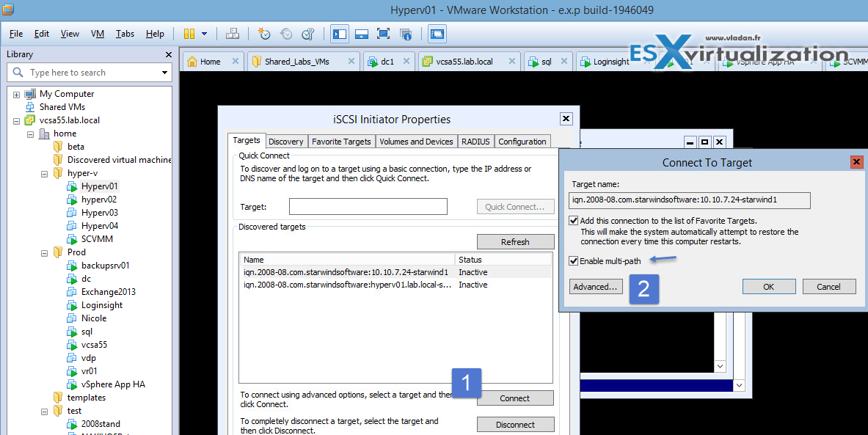Collapse the hyper-v folder
Image resolution: width=868 pixels, height=435 pixels.
44,174
